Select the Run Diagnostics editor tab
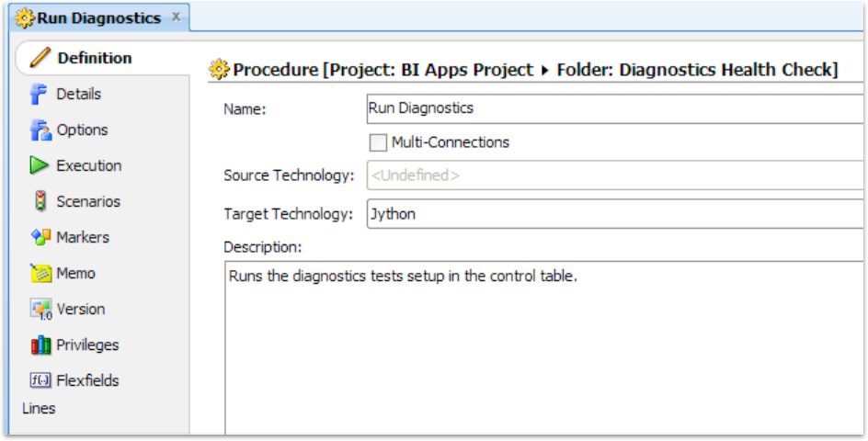The height and width of the screenshot is (441, 868). pyautogui.click(x=98, y=18)
